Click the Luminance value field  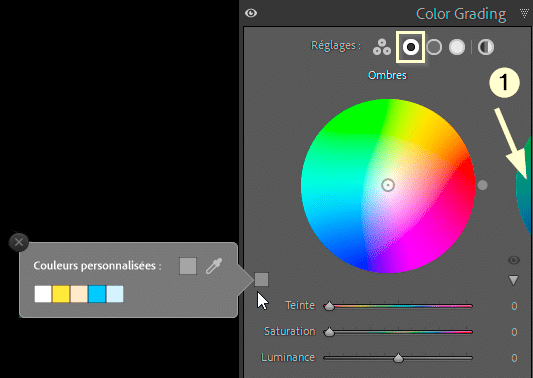tap(514, 358)
